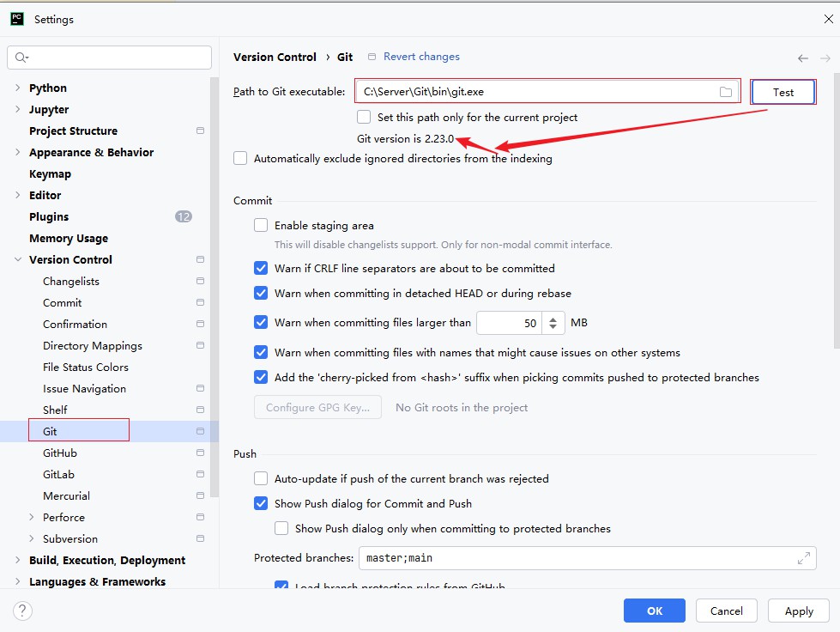840x632 pixels.
Task: Open the GitLab settings page
Action: coord(58,474)
